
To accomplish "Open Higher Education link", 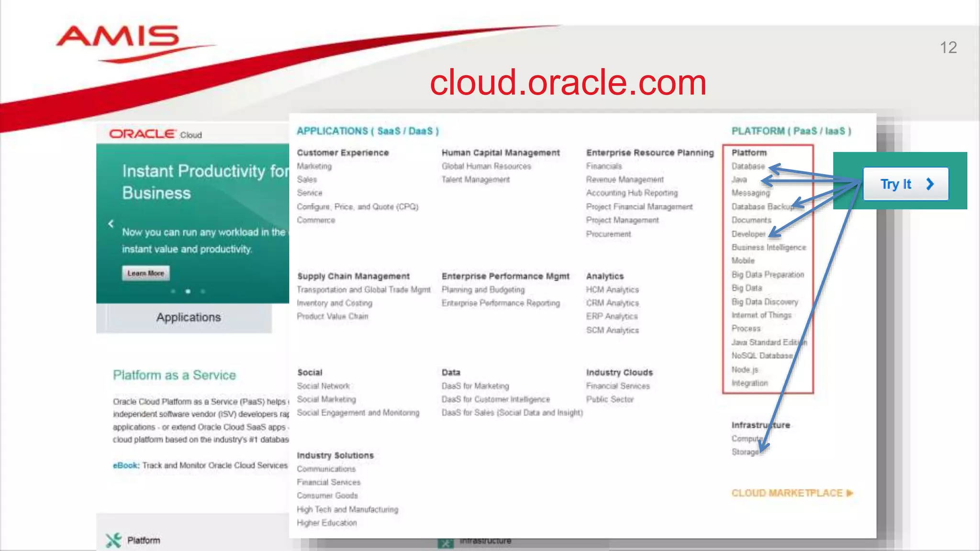I will [x=327, y=523].
